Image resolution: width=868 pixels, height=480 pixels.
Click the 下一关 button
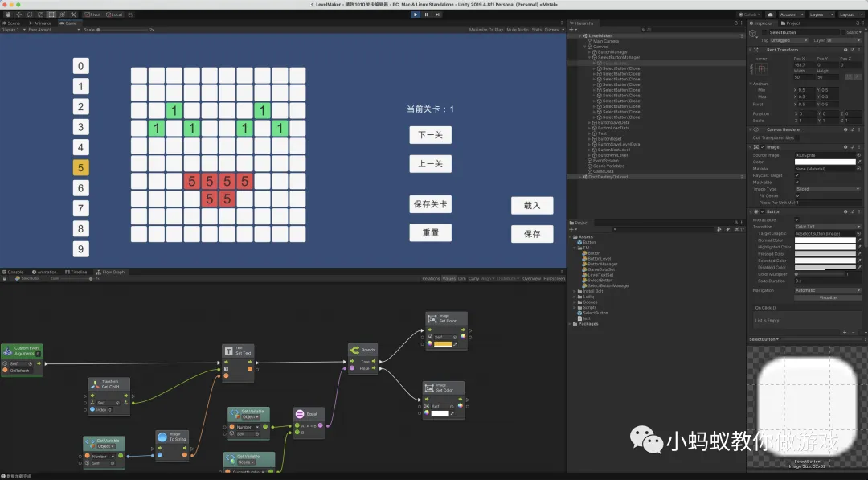click(x=430, y=135)
